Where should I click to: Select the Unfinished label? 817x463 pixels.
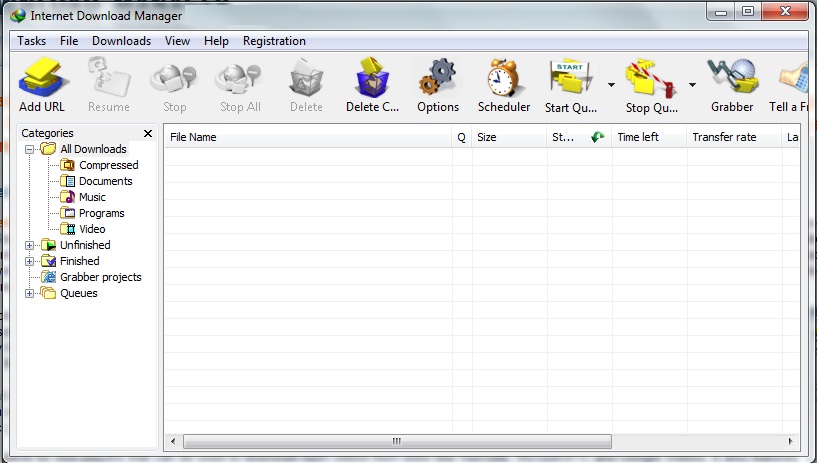coord(85,245)
